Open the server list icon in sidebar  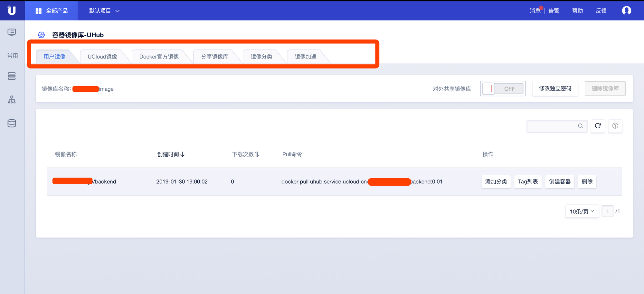click(x=12, y=76)
